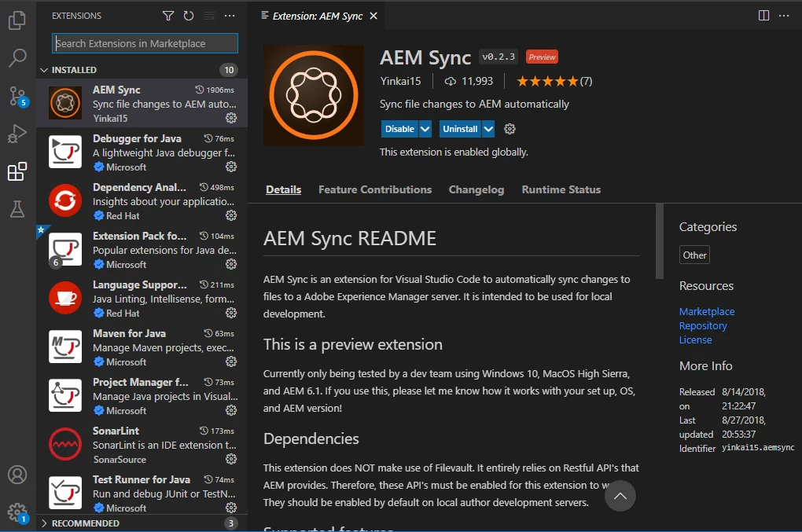Open the Disable button dropdown arrow
This screenshot has height=532, width=802.
point(425,129)
